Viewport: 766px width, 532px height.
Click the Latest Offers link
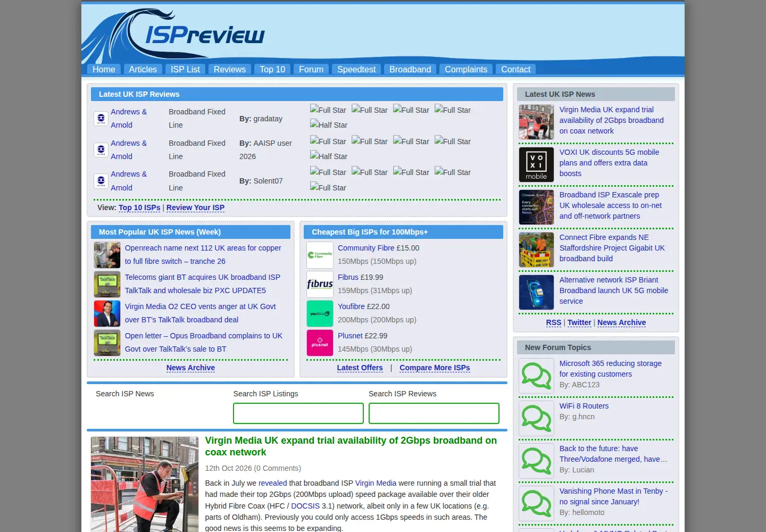(x=360, y=368)
